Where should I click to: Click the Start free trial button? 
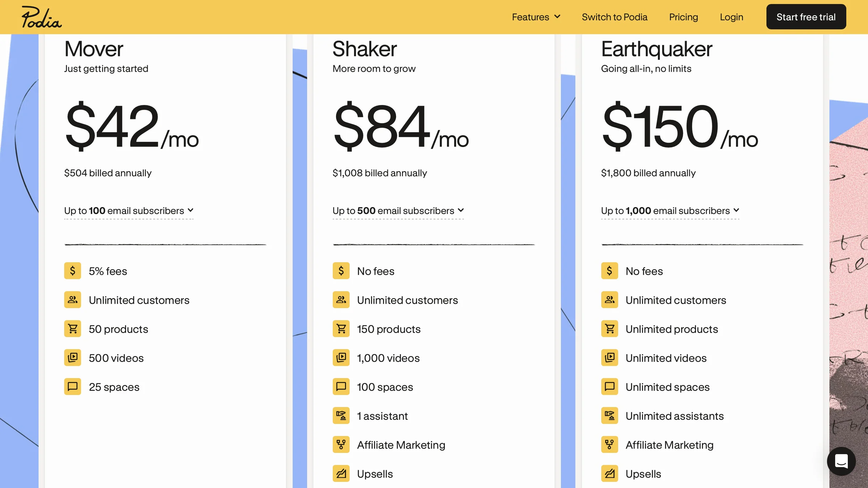[806, 17]
